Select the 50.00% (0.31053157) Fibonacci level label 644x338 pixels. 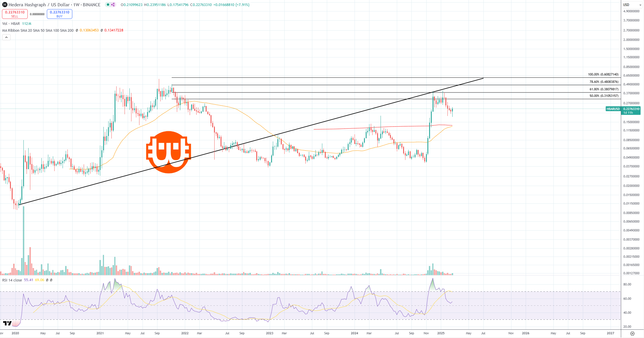604,96
